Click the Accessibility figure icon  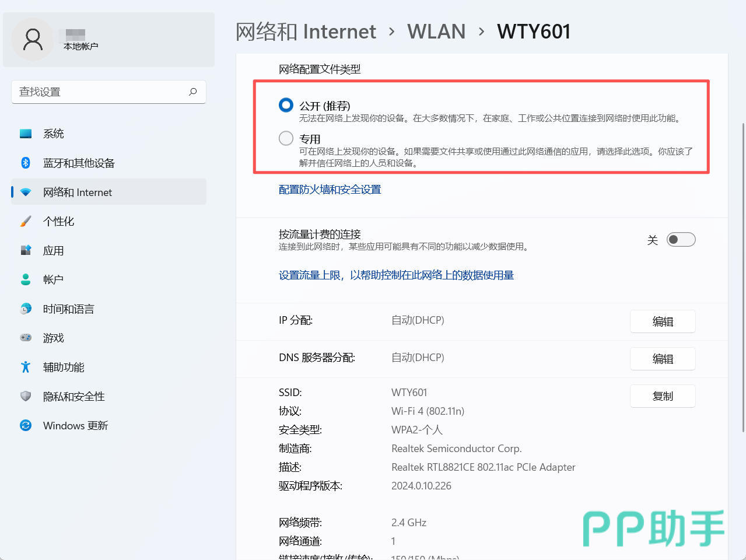click(26, 367)
